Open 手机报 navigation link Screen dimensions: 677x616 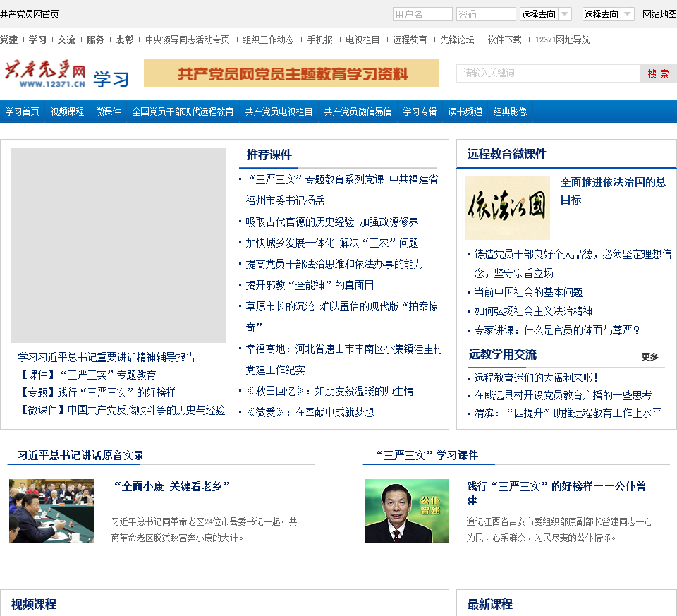click(x=320, y=40)
